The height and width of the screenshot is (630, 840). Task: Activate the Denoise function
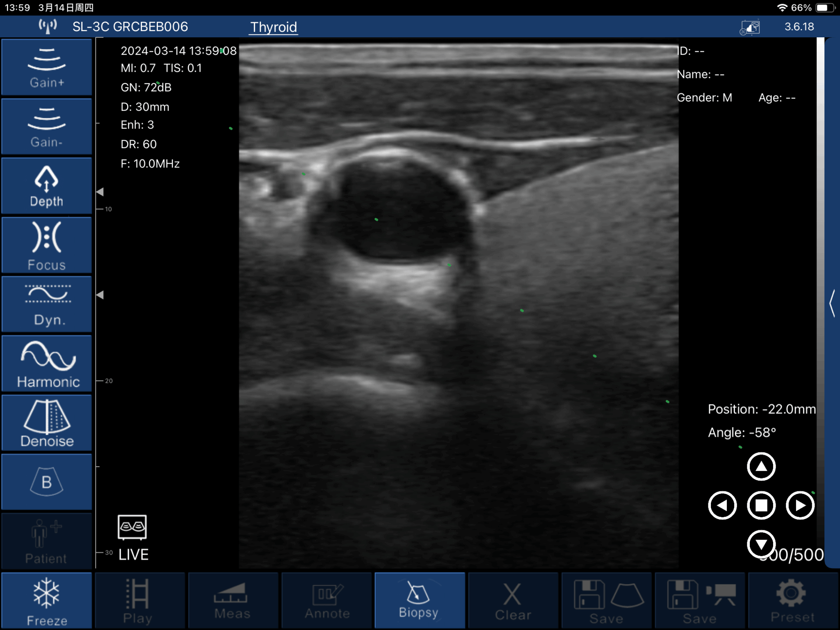pos(46,423)
